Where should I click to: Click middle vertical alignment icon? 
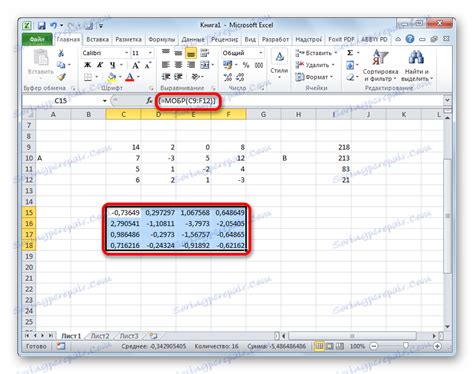coord(178,53)
